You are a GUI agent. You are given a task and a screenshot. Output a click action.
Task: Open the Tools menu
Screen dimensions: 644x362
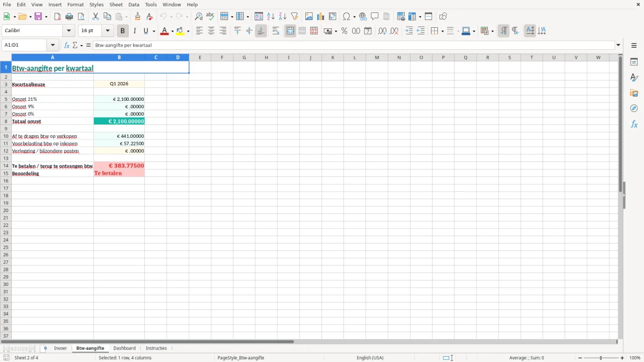pyautogui.click(x=151, y=4)
